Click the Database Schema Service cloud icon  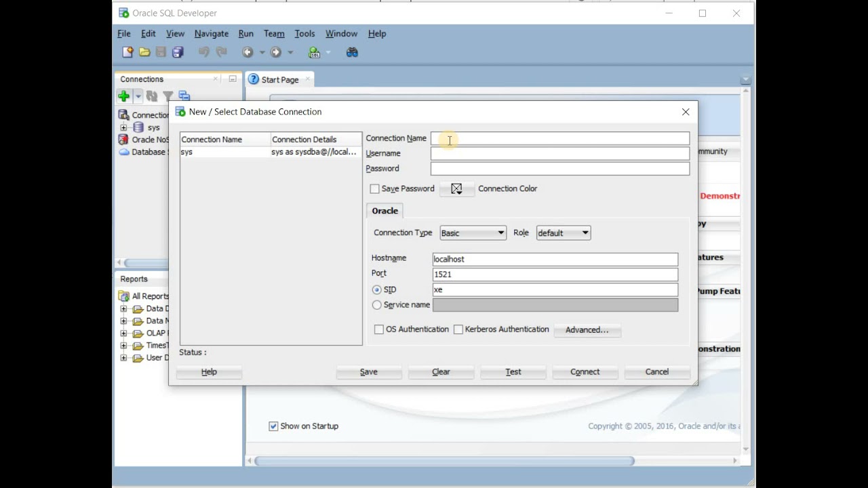pos(124,152)
